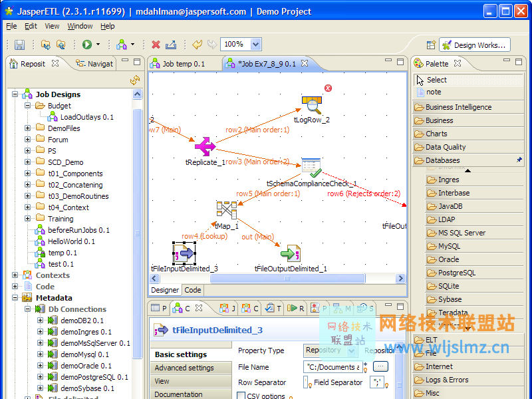Image resolution: width=532 pixels, height=399 pixels.
Task: Collapse the Budget folder
Action: tap(27, 106)
